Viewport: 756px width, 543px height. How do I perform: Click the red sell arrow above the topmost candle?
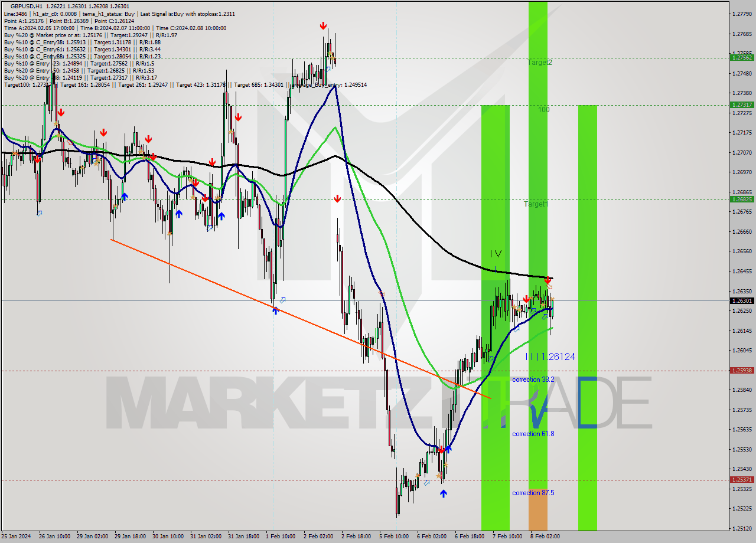(x=324, y=25)
